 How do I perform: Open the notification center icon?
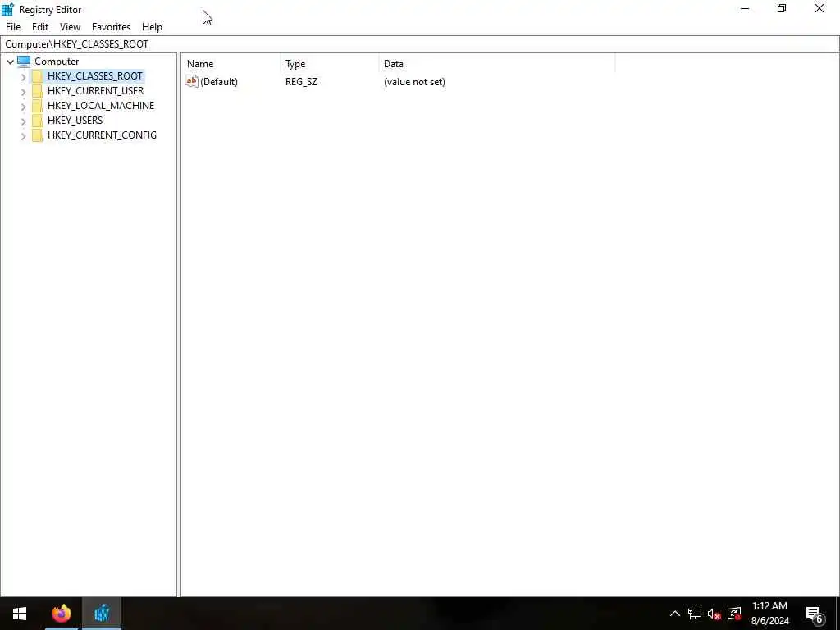tap(815, 614)
